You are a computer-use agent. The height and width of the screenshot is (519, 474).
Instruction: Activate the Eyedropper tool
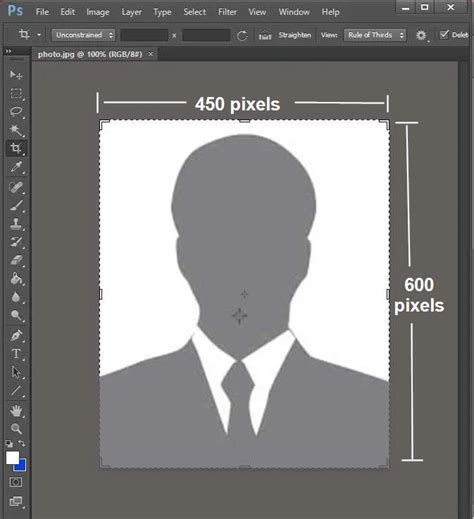click(x=16, y=167)
